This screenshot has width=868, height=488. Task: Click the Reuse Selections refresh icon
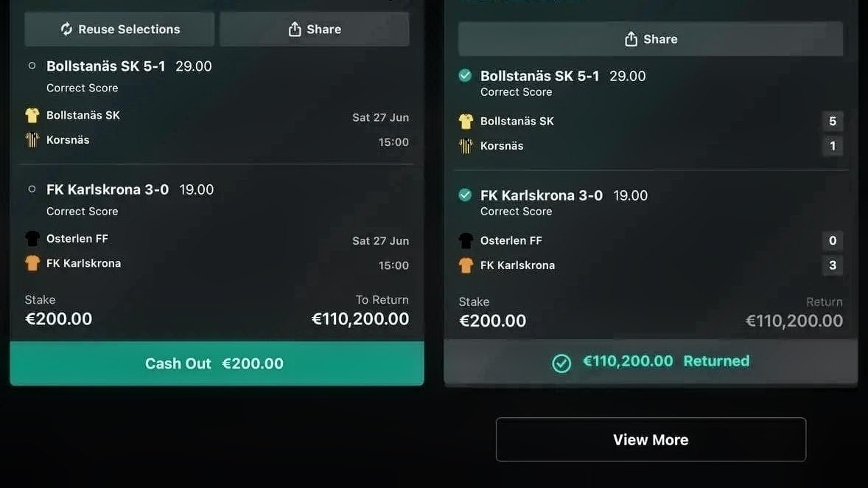point(66,29)
